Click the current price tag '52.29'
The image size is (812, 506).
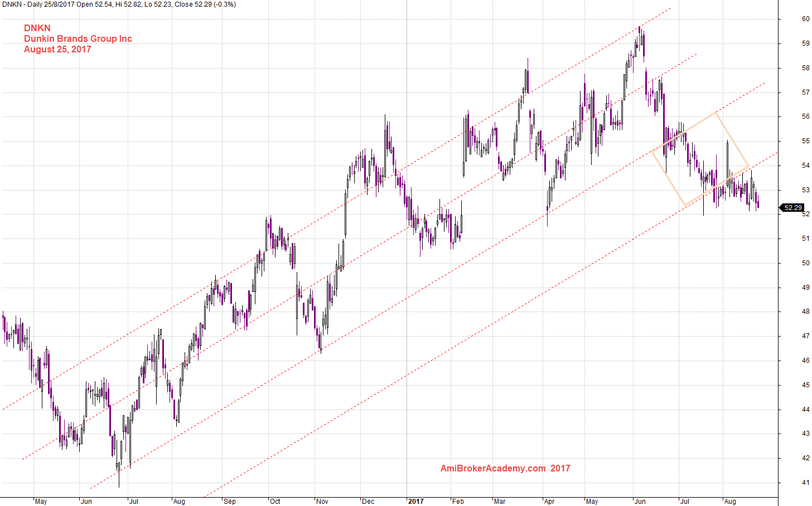coord(792,208)
